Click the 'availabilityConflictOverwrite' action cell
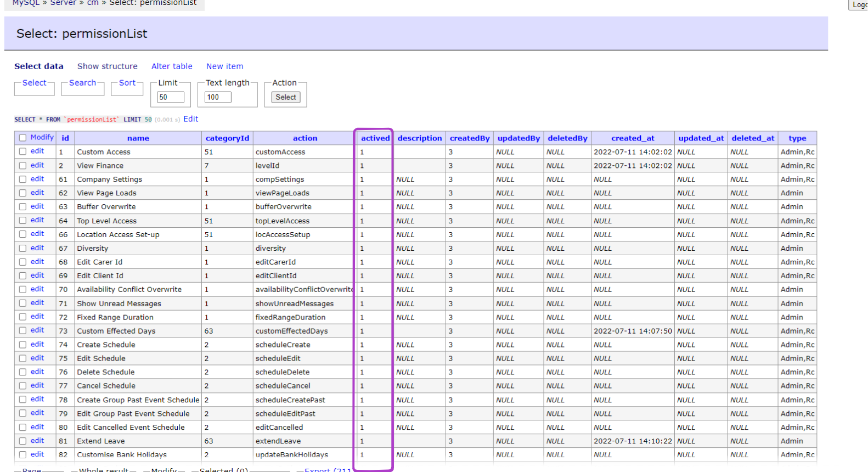The width and height of the screenshot is (868, 472). 304,289
